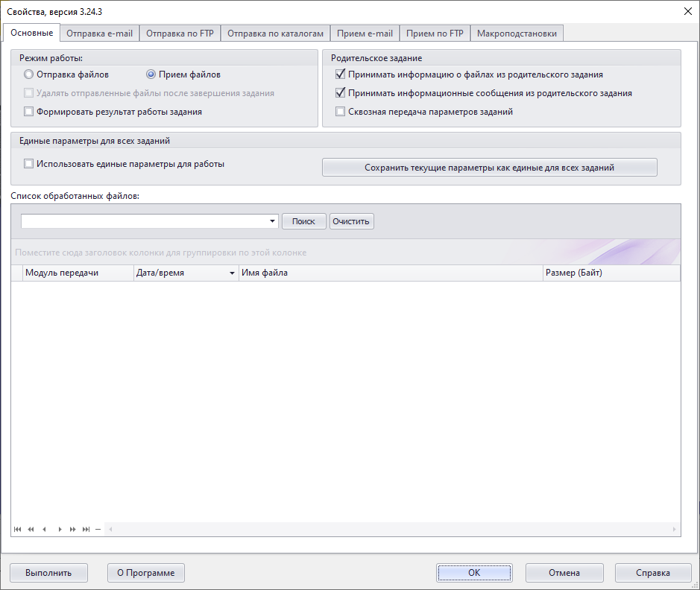Viewport: 700px width, 590px height.
Task: Open Дата/время column sort dropdown arrow
Action: 231,273
